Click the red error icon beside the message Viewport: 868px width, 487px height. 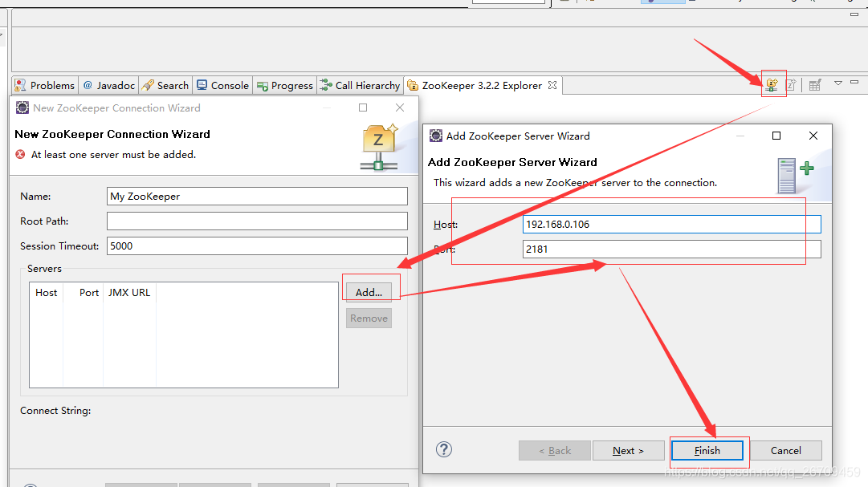pos(21,154)
